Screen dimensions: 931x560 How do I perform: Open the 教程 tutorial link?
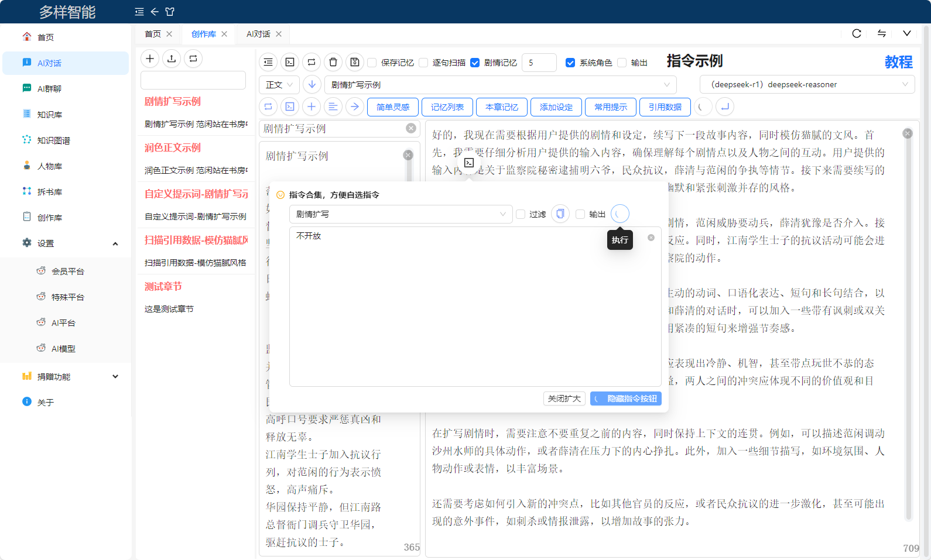pos(899,62)
